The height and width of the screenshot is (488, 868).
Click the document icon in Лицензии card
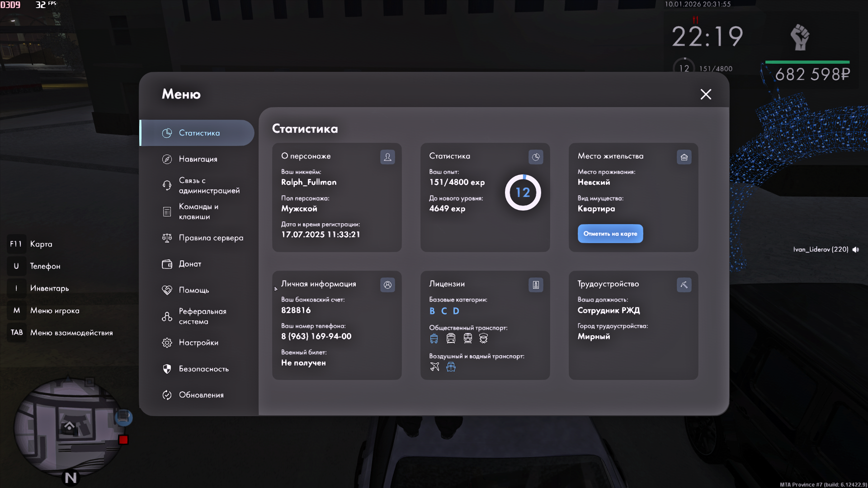536,285
